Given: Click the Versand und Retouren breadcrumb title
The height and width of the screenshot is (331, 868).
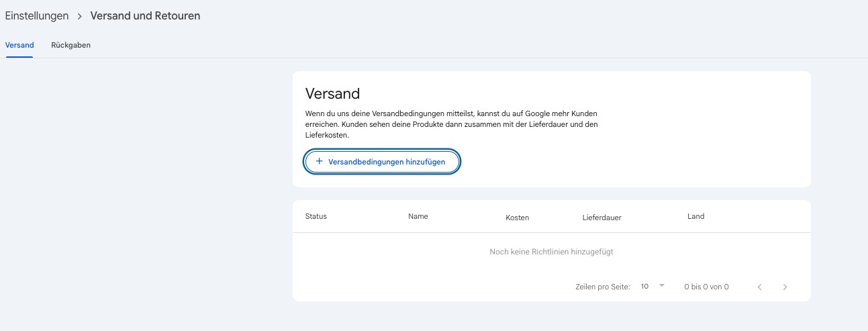Looking at the screenshot, I should point(145,15).
